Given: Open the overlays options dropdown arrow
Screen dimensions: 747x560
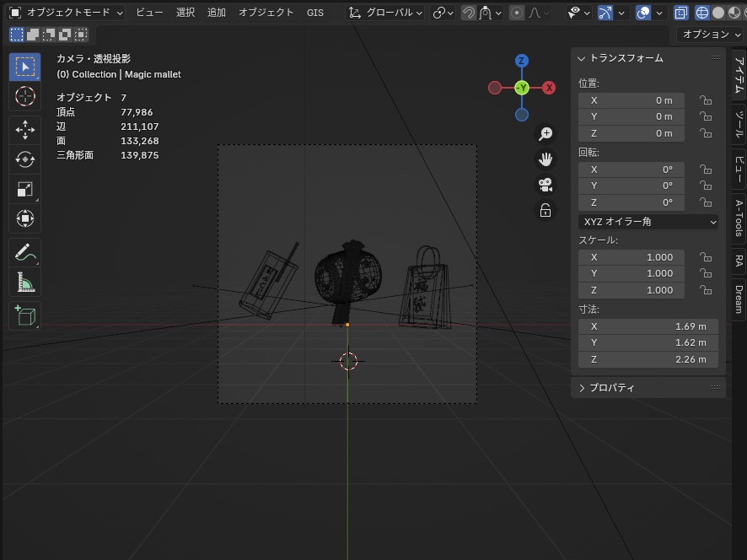Looking at the screenshot, I should [659, 13].
